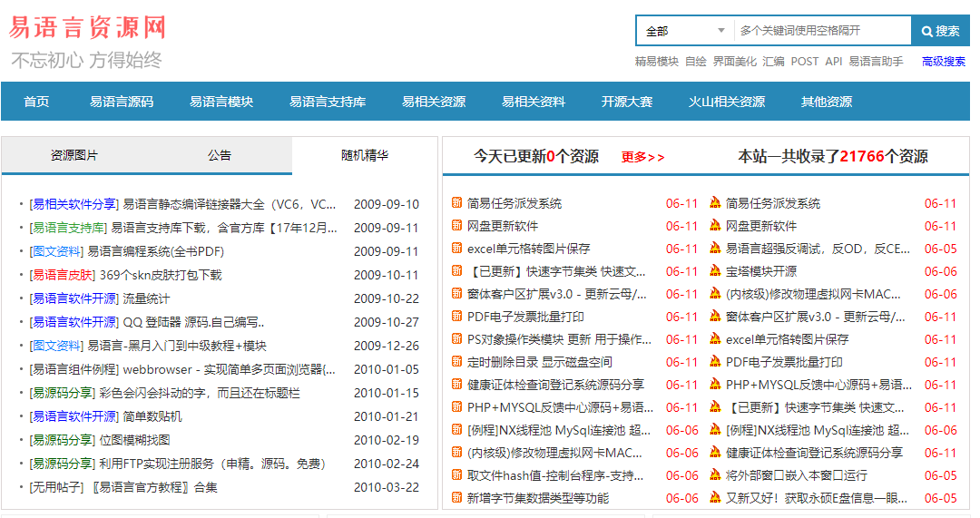Image resolution: width=980 pixels, height=518 pixels.
Task: Open 将外部窗口嵌入本窗口运行 resource
Action: click(797, 475)
